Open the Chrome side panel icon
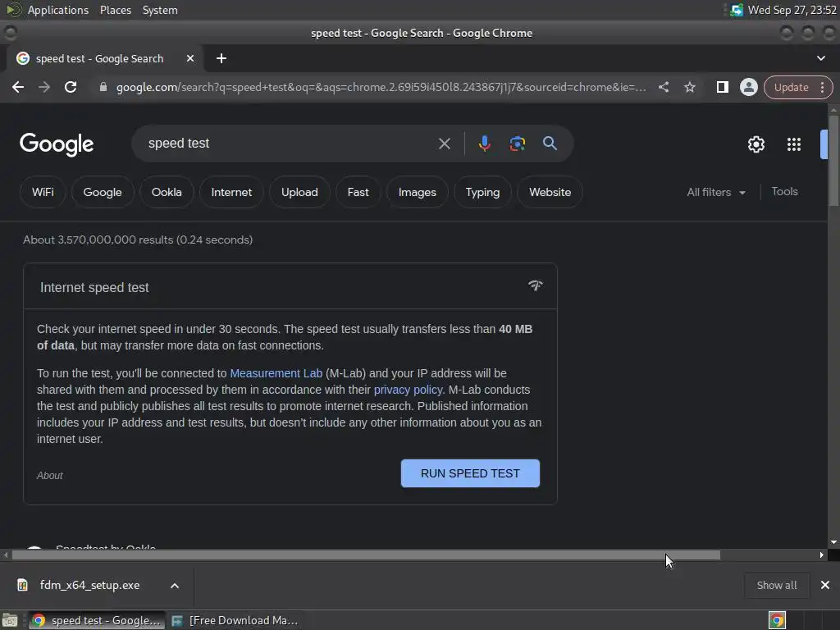 coord(722,87)
